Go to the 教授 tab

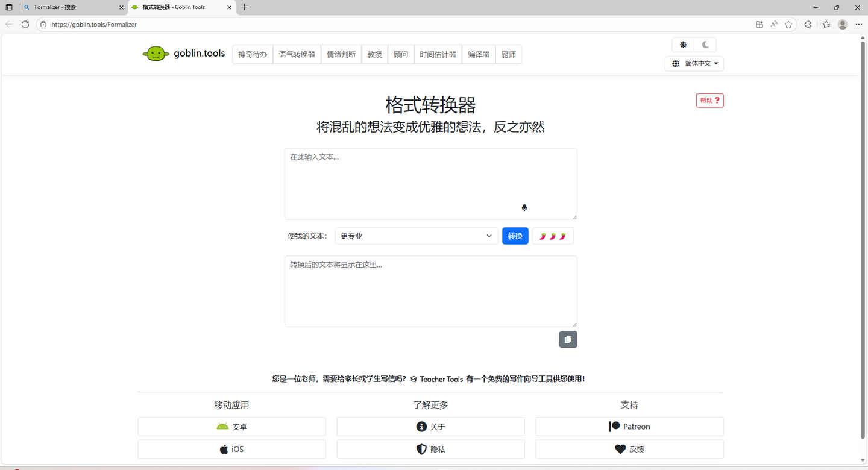[374, 54]
